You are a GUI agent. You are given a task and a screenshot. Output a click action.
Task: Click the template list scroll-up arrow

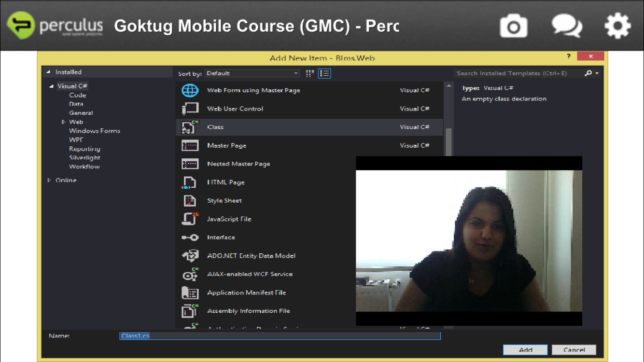tap(448, 86)
